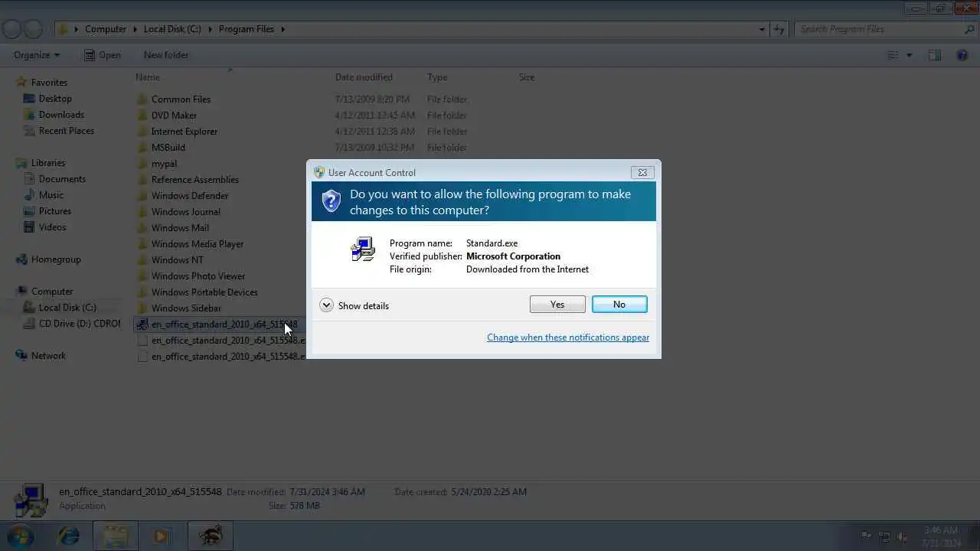Select Desktop in the navigation pane
Screen dimensions: 980x551
pyautogui.click(x=55, y=99)
